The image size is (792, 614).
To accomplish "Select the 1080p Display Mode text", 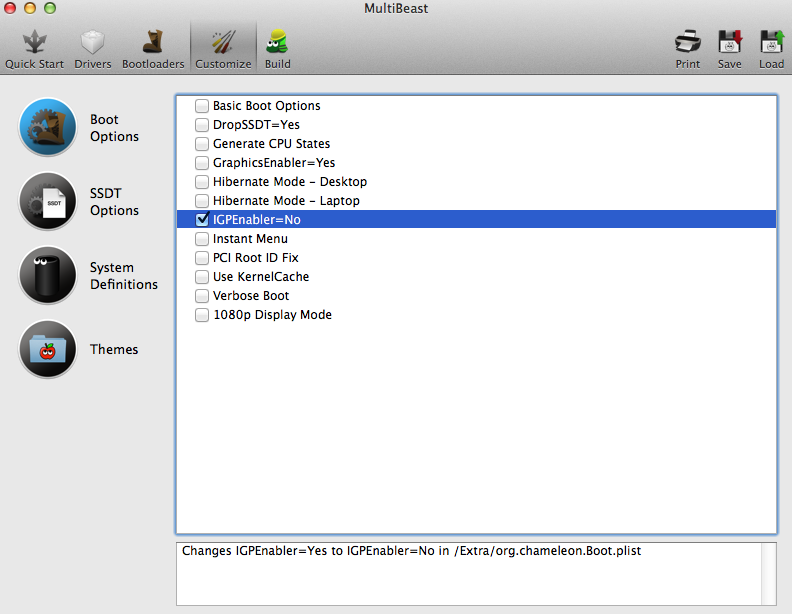I will click(272, 315).
